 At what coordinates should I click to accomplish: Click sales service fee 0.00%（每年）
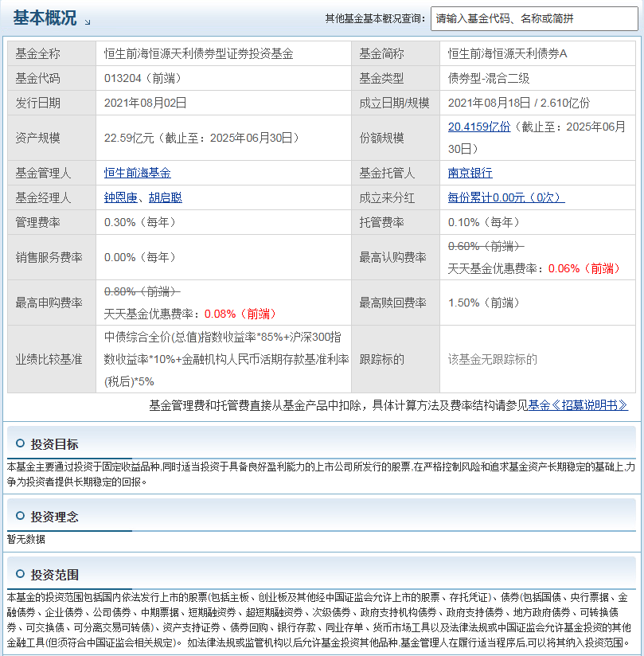(139, 257)
